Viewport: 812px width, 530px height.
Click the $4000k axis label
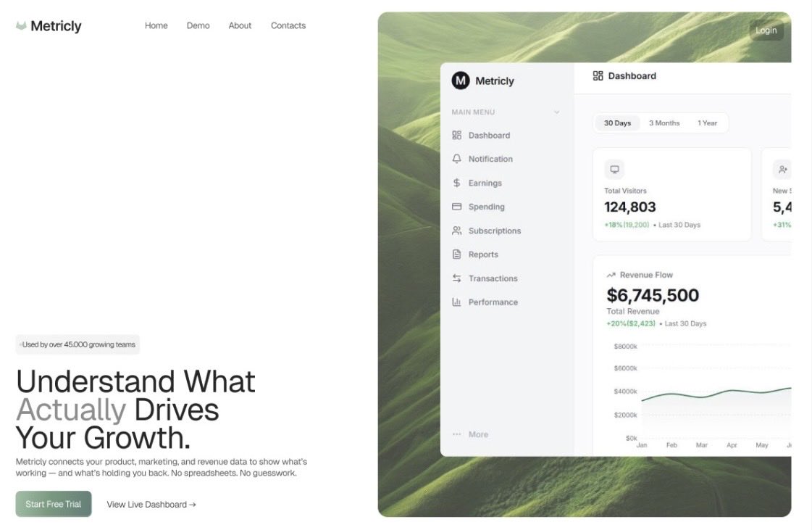point(625,391)
